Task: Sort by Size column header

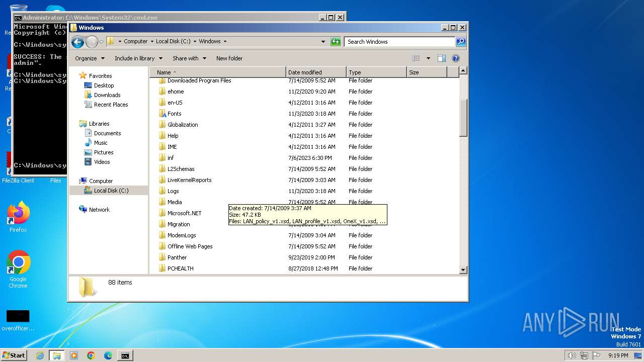Action: point(427,72)
